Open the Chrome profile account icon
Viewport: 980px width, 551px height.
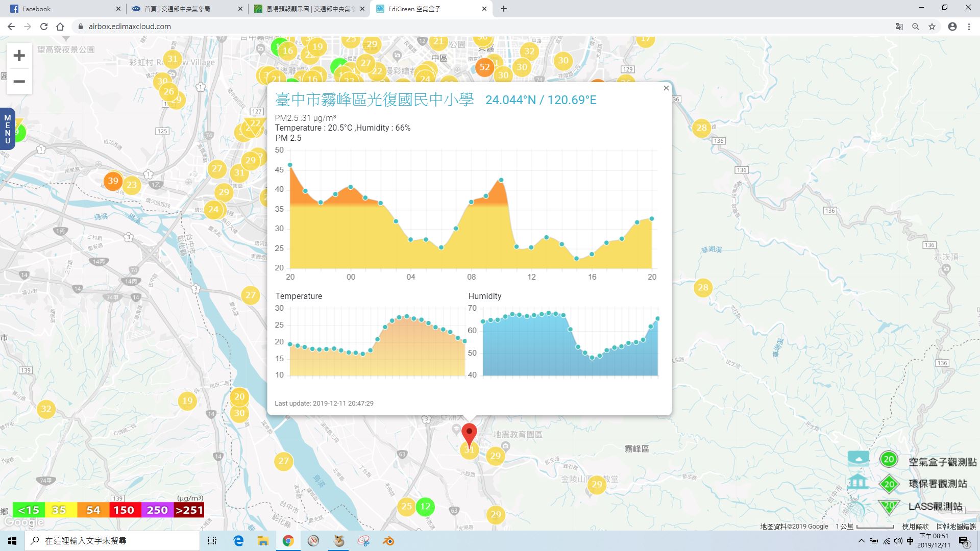(952, 27)
